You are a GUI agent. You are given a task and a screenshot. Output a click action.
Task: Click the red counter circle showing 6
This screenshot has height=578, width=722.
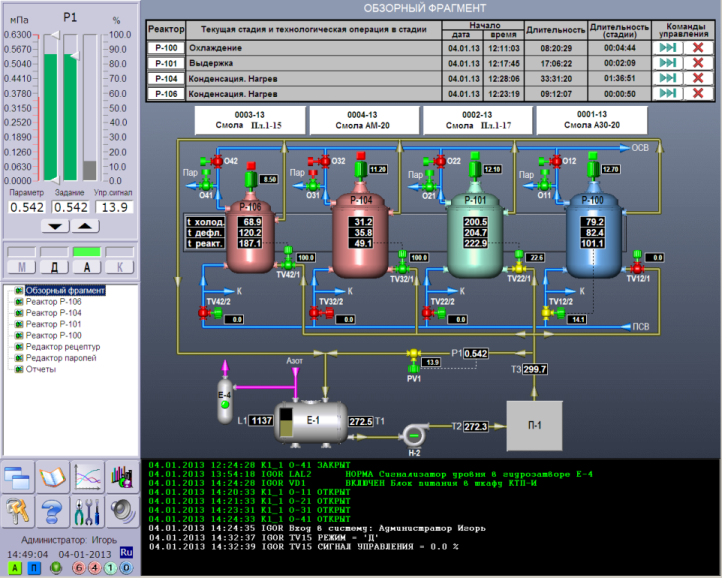pyautogui.click(x=79, y=568)
